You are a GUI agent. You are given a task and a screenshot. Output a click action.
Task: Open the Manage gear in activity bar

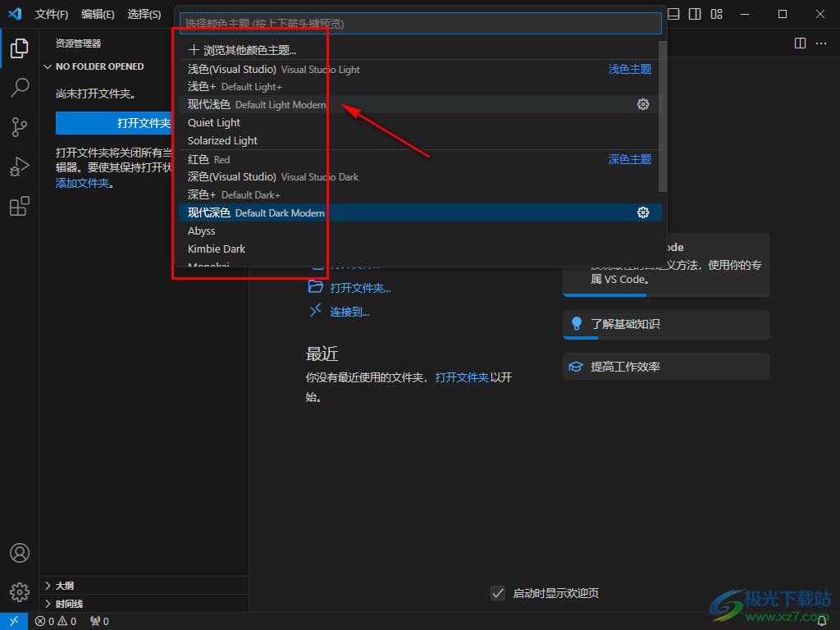tap(20, 592)
